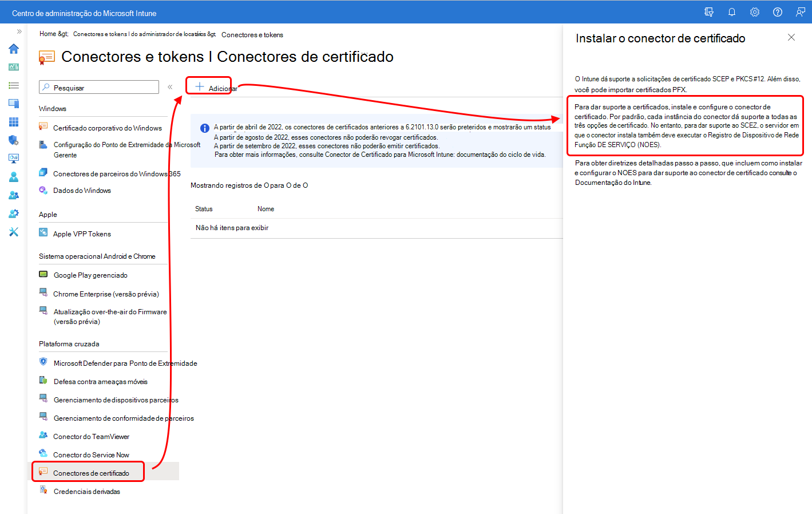This screenshot has height=514, width=812.
Task: Collapse the side menu with double chevron
Action: [170, 87]
